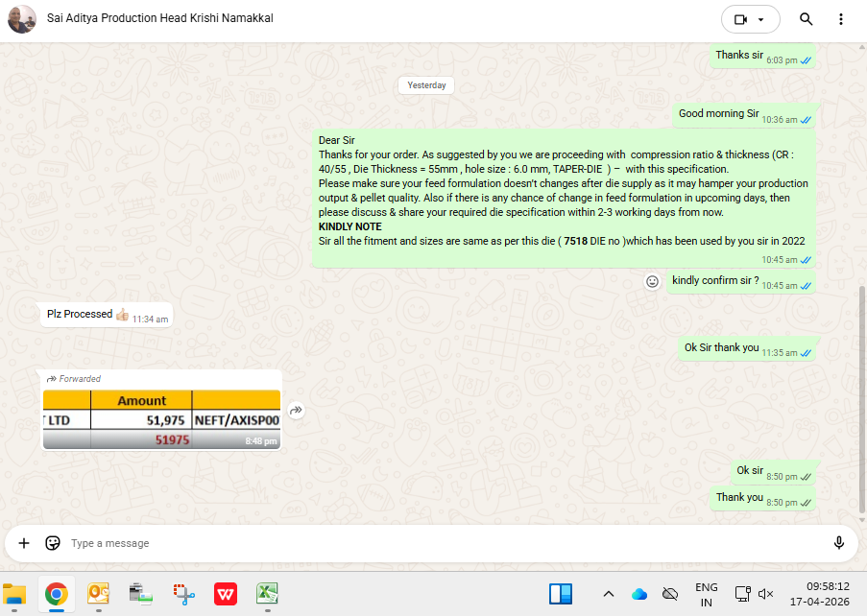Click the ENG IN language switcher
This screenshot has height=616, width=867.
706,594
